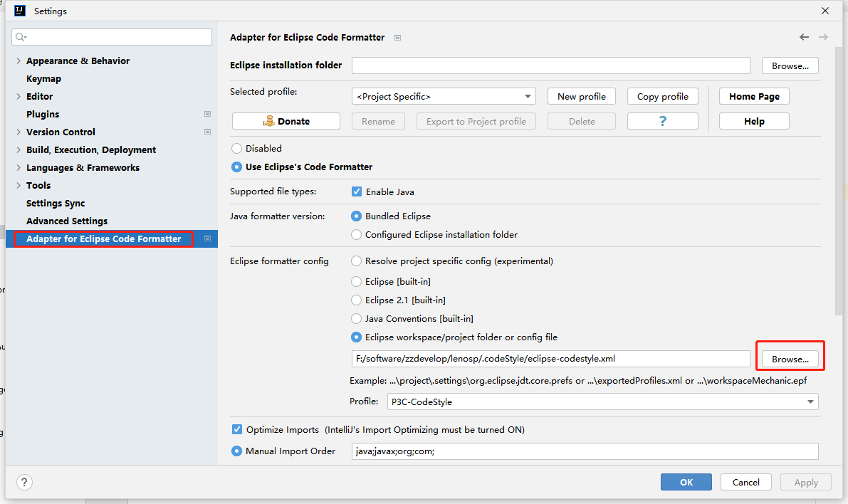Open the Keymap settings page
Screen dimensions: 848x504
43,79
